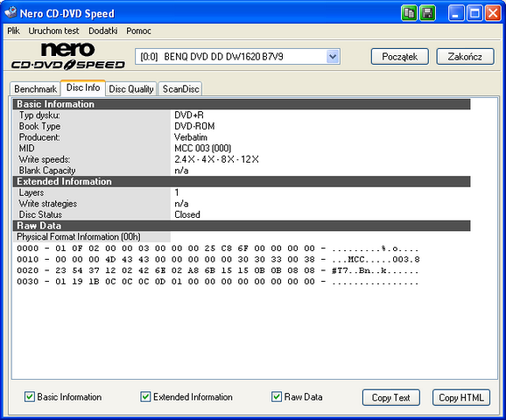The image size is (506, 420).
Task: Click the Layers label
Action: 32,192
